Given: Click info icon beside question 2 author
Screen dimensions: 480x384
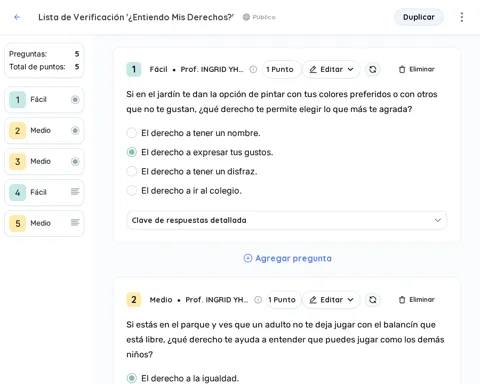Looking at the screenshot, I should click(258, 300).
